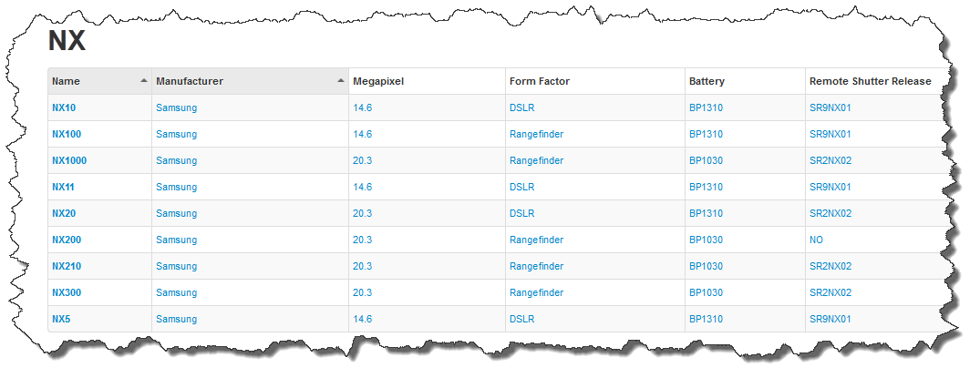Click the sort arrow in Manufacturer header

pyautogui.click(x=341, y=80)
